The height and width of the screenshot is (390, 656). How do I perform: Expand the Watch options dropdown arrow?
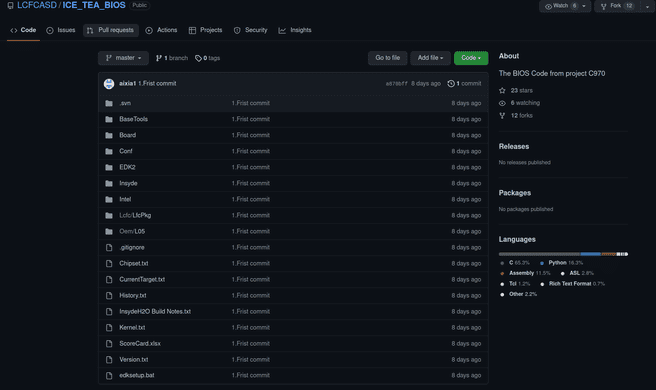584,6
